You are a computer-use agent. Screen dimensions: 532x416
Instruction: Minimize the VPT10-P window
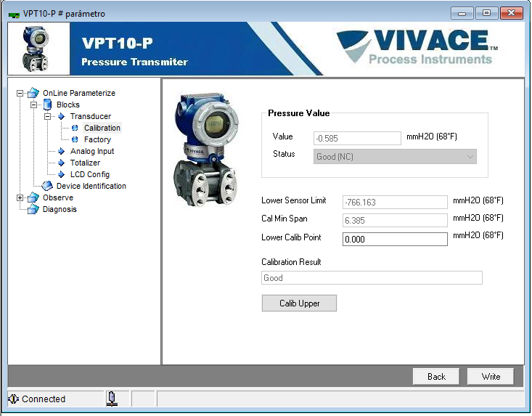coord(462,13)
